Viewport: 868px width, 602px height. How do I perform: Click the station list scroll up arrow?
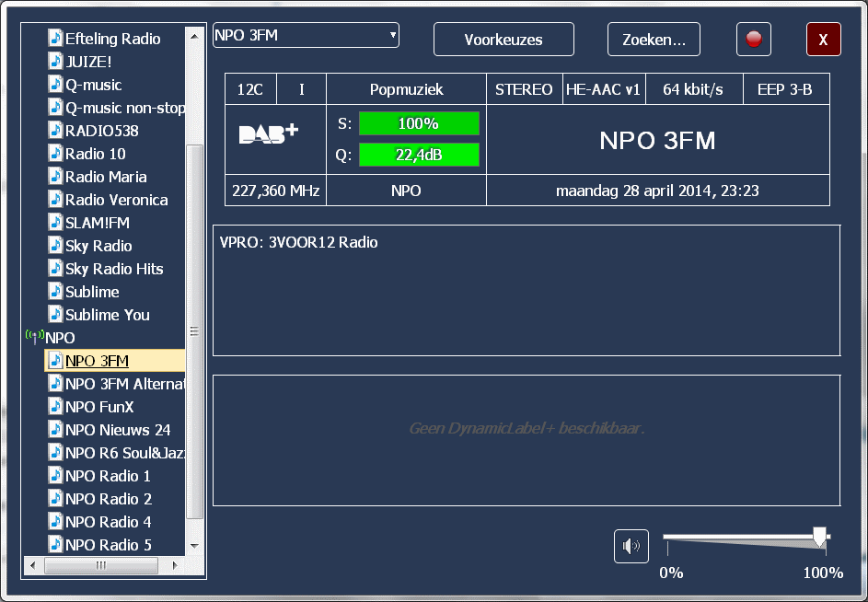pyautogui.click(x=194, y=37)
